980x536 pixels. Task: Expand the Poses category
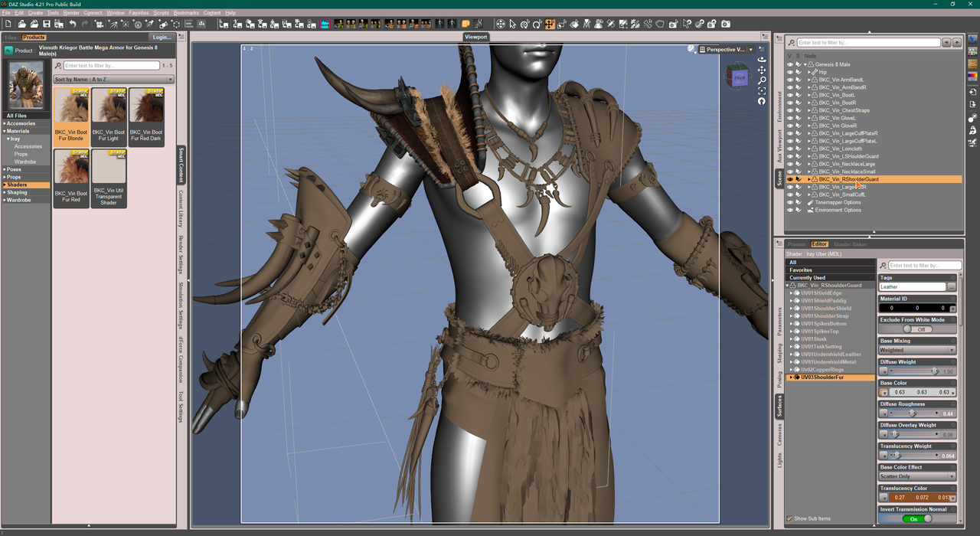click(x=4, y=169)
